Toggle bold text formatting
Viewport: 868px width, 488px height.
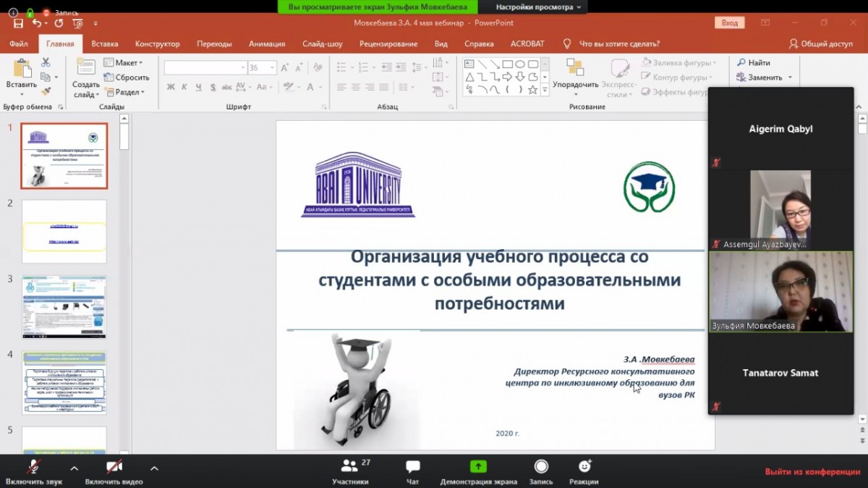click(171, 88)
